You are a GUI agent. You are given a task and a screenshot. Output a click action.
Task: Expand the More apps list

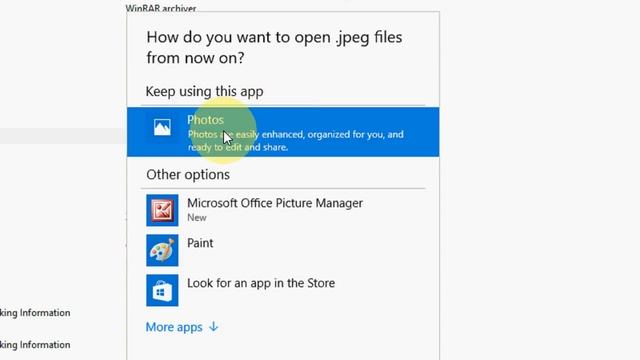[x=182, y=327]
